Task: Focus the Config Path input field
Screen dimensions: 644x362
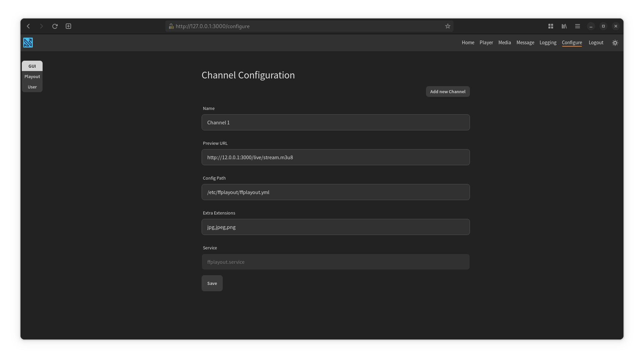Action: pos(335,192)
